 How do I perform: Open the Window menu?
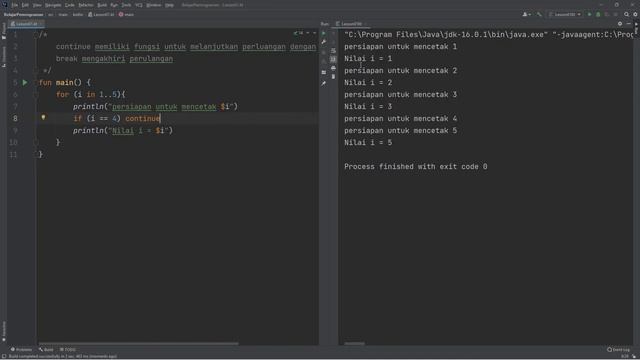coord(153,5)
